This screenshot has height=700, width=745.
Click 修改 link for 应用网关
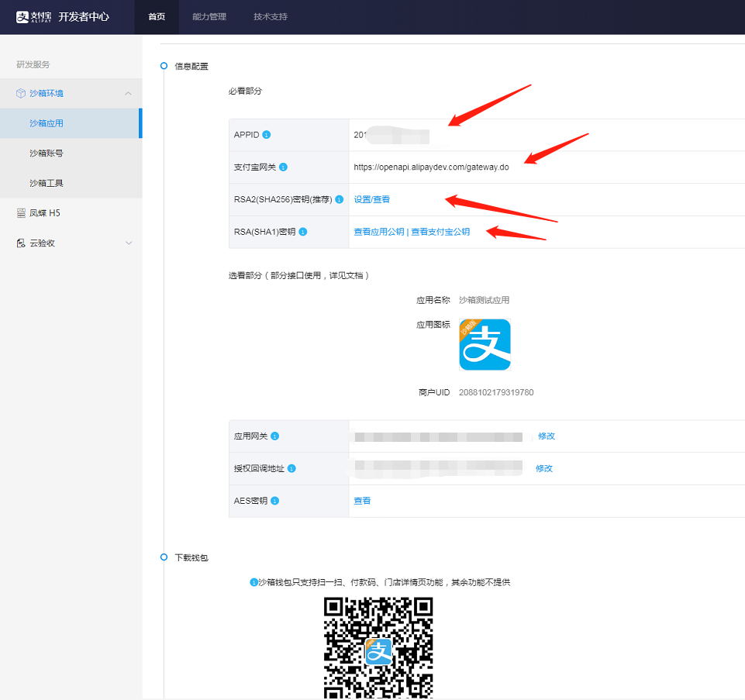(x=547, y=436)
